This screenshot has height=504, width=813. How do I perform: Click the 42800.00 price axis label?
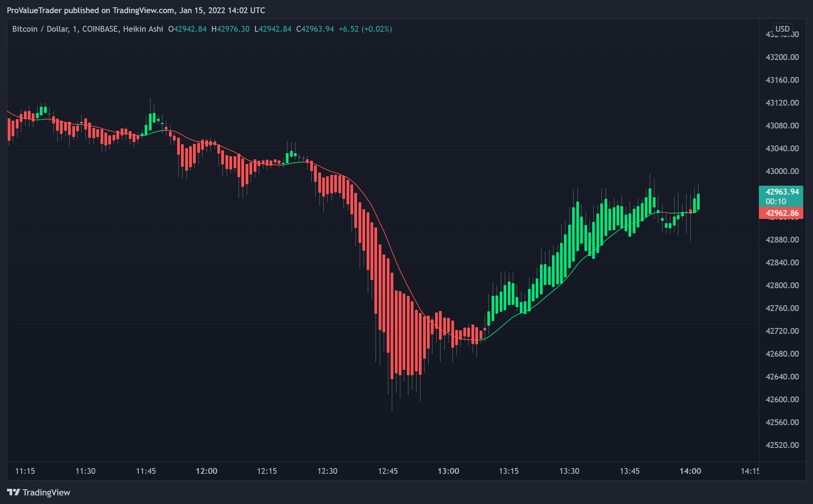click(x=782, y=285)
